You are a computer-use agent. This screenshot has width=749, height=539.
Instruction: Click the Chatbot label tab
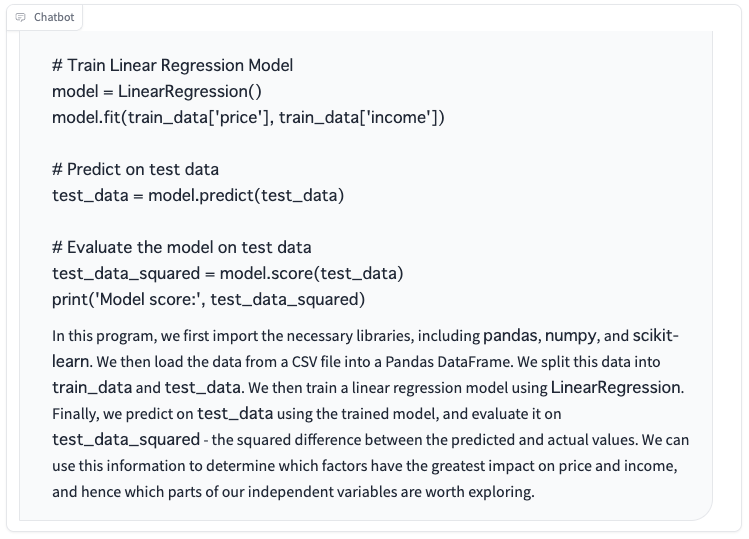coord(44,17)
